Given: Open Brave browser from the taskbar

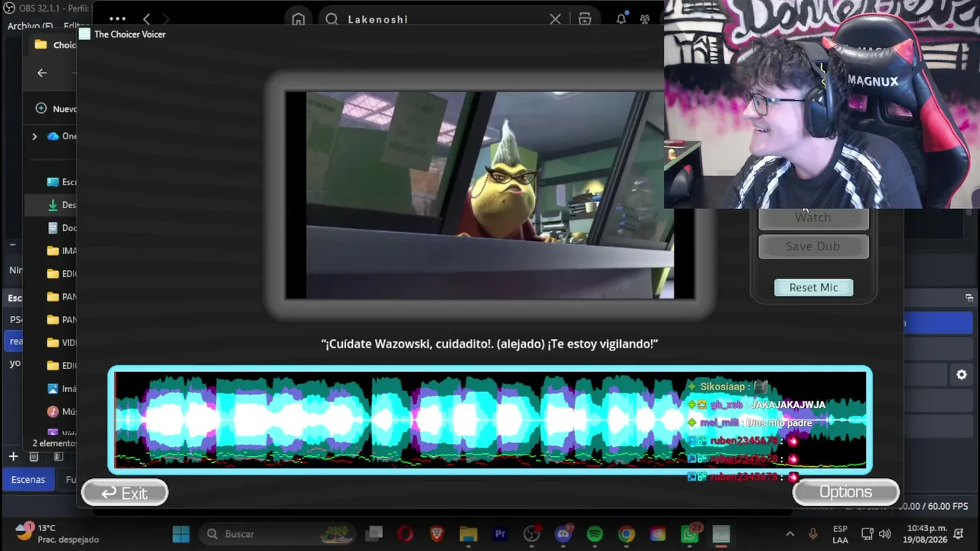Looking at the screenshot, I should tap(437, 534).
